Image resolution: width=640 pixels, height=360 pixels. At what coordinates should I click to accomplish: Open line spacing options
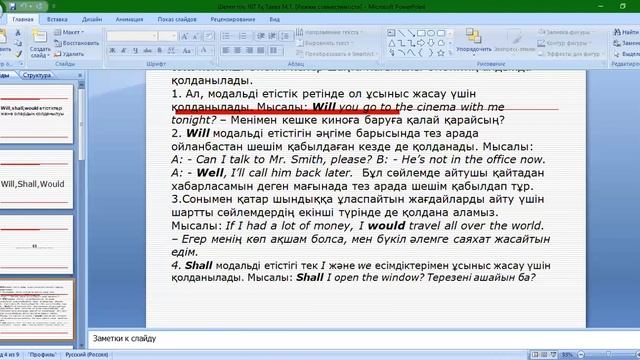tap(285, 37)
